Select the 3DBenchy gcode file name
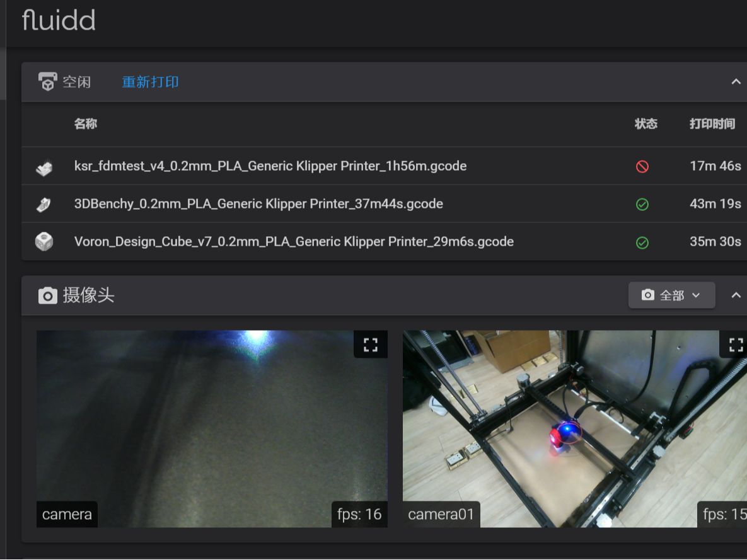This screenshot has width=747, height=560. [258, 203]
